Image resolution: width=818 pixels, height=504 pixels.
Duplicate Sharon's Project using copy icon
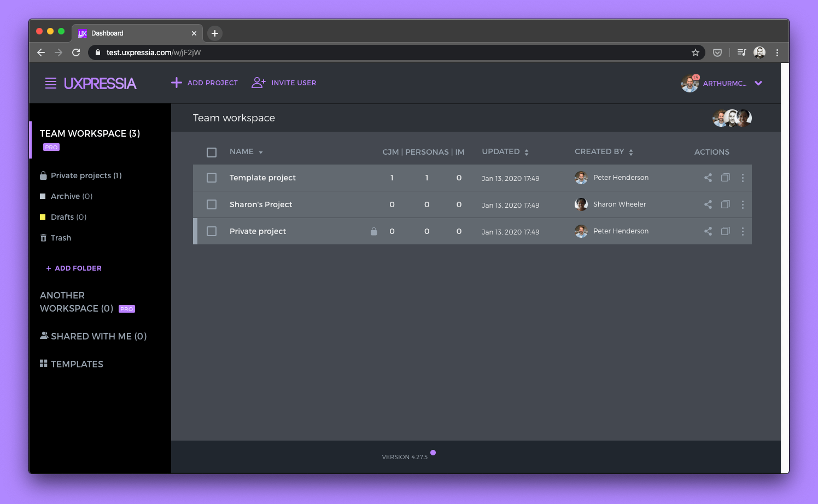[x=726, y=204]
